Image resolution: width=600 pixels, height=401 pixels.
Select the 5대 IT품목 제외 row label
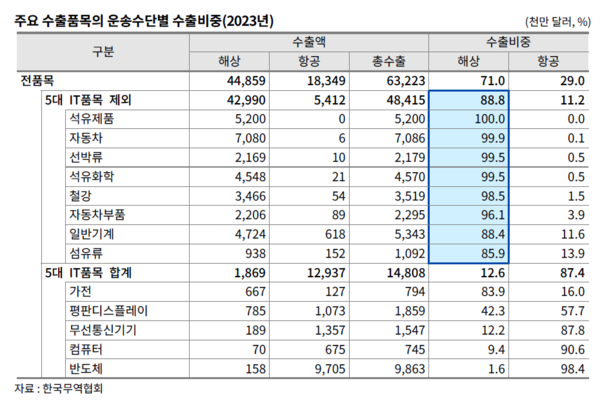tap(103, 100)
